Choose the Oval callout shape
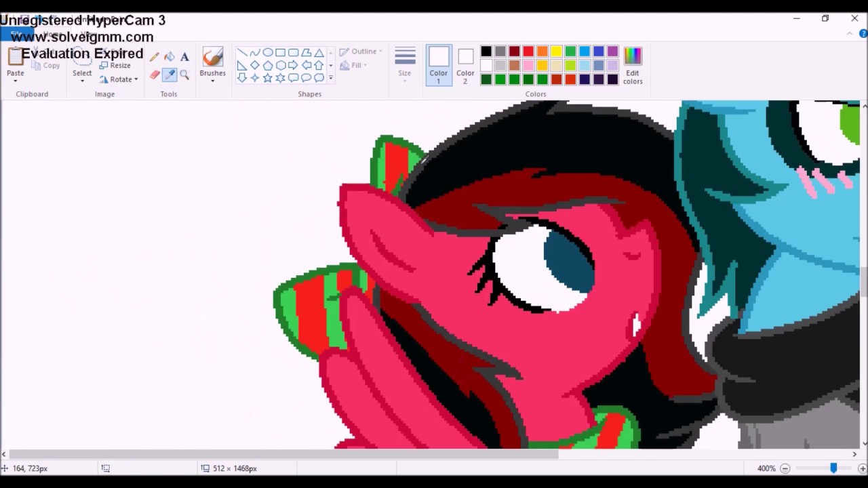This screenshot has width=868, height=488. click(x=307, y=77)
